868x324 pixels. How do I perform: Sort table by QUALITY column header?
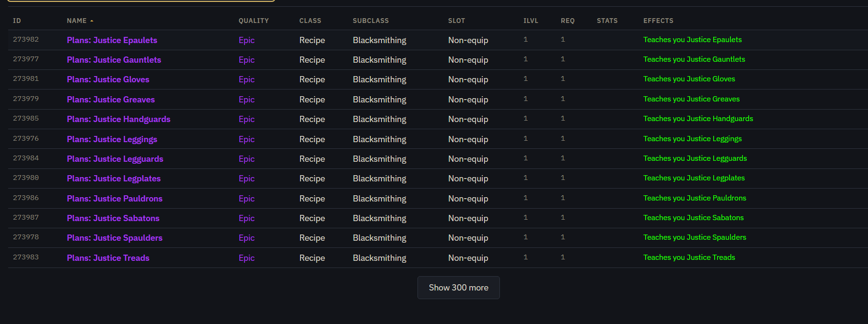(254, 21)
